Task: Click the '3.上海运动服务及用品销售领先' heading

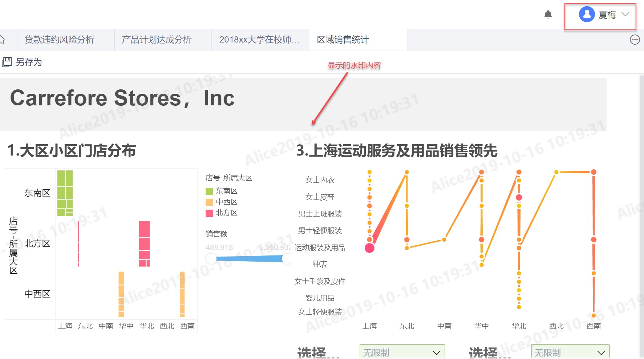Action: pyautogui.click(x=397, y=150)
